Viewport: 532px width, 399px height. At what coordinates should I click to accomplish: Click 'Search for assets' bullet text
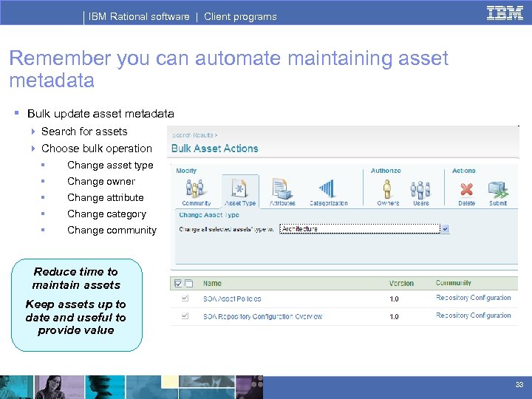(x=84, y=132)
